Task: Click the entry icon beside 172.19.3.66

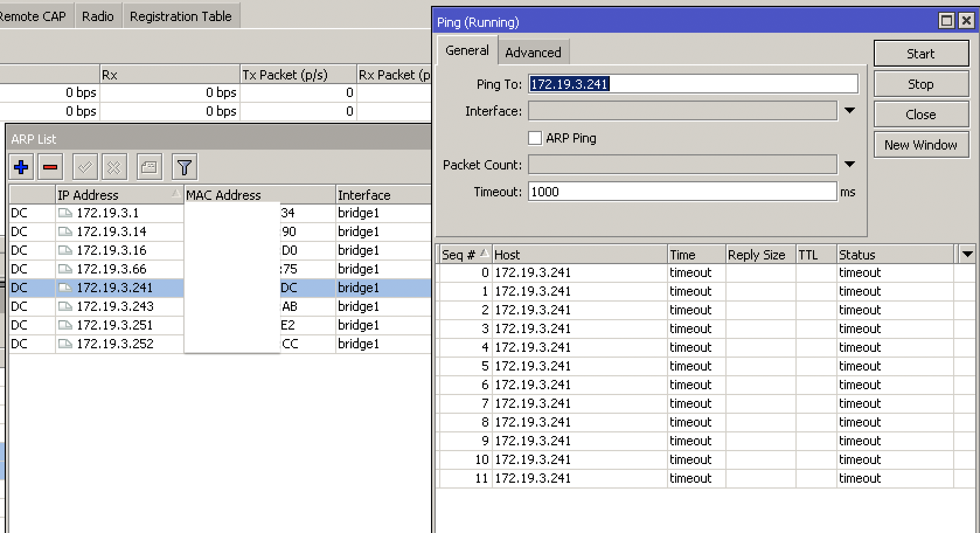Action: [x=65, y=269]
